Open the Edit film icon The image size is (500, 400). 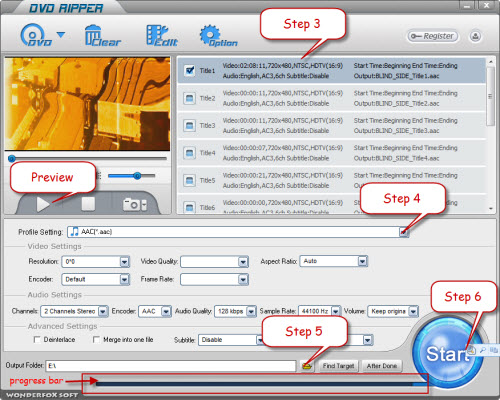tap(161, 35)
